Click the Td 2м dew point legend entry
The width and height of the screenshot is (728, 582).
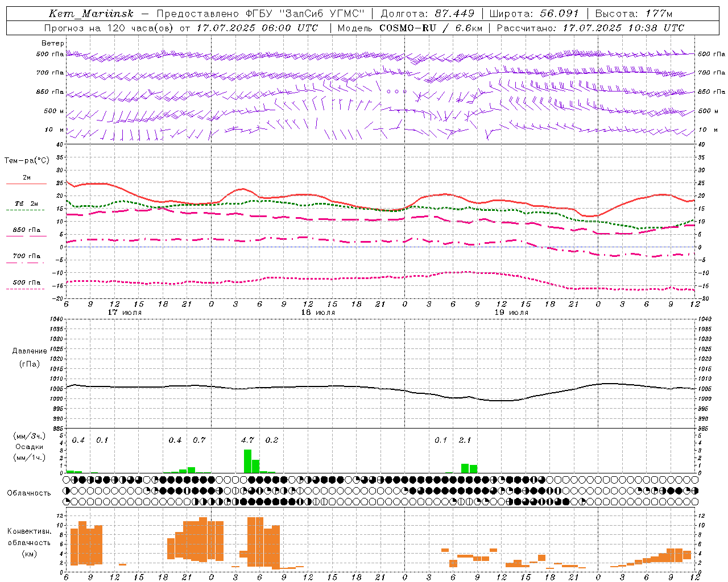pyautogui.click(x=26, y=203)
